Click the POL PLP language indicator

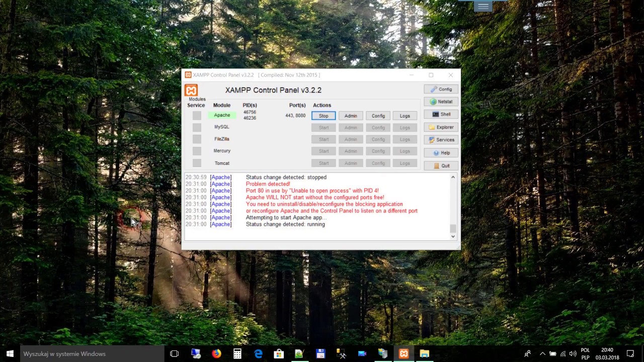coord(585,354)
